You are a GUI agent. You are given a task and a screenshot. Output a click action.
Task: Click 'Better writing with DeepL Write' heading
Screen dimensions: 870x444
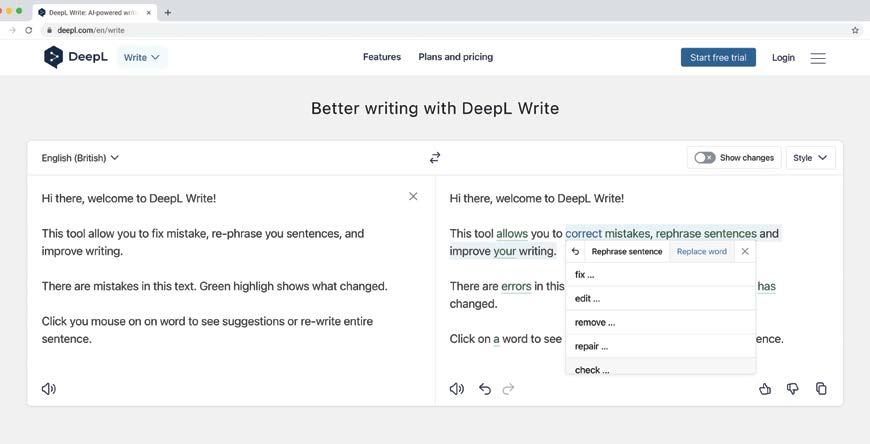coord(435,108)
